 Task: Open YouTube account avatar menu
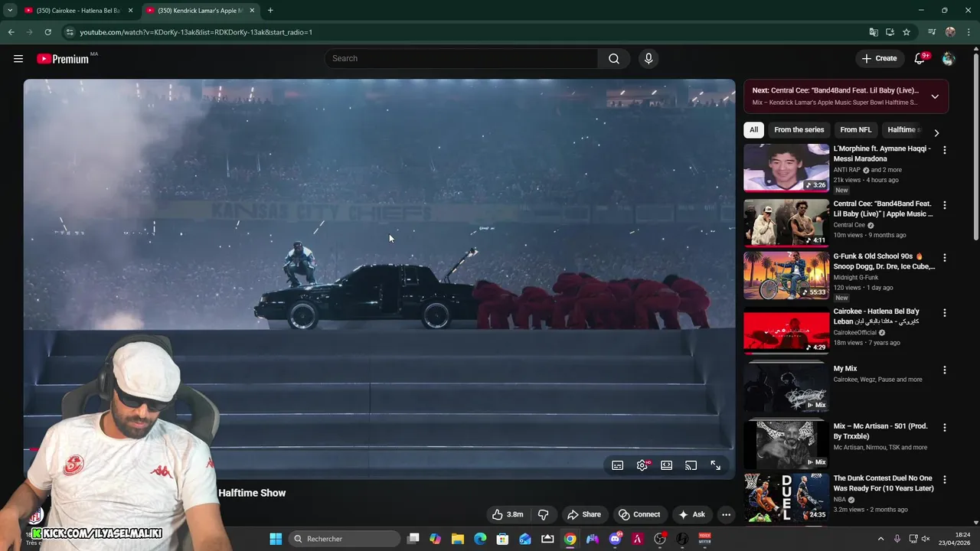pyautogui.click(x=949, y=58)
